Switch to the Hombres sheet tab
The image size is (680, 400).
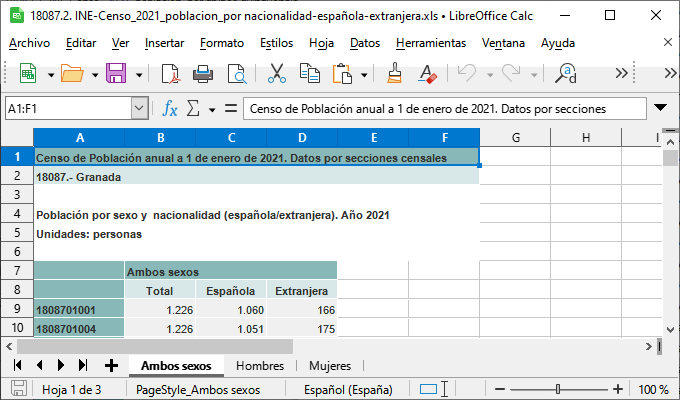(x=260, y=365)
